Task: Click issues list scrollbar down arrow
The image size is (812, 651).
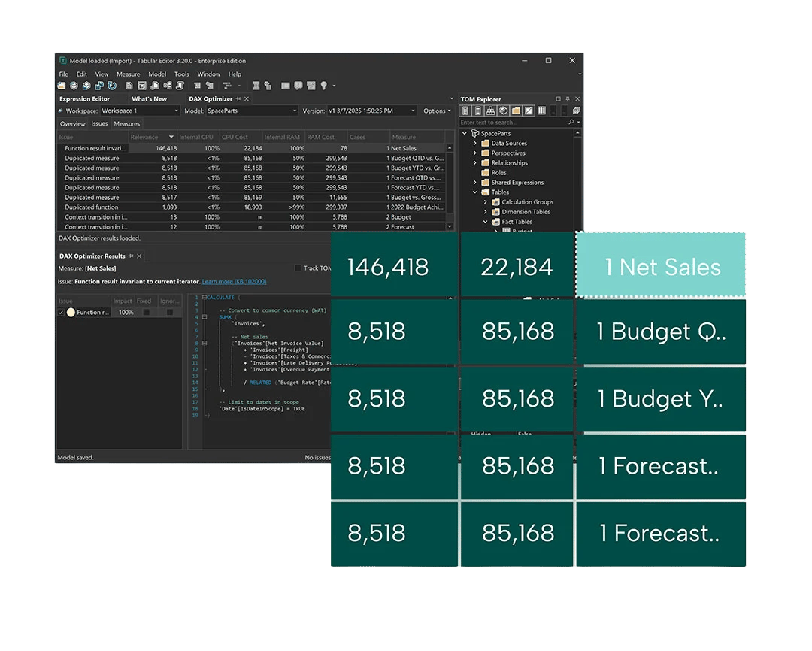Action: pyautogui.click(x=450, y=226)
